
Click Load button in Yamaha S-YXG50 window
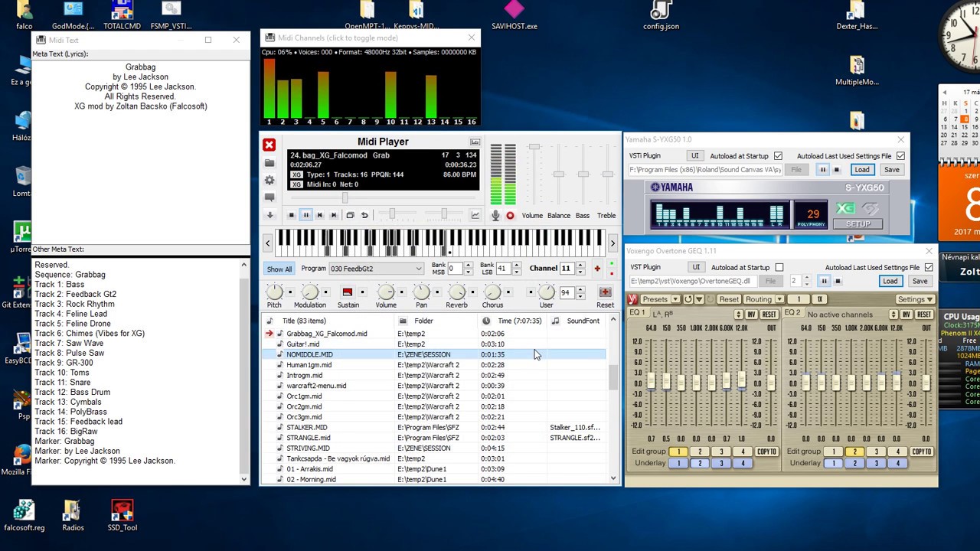pyautogui.click(x=862, y=170)
